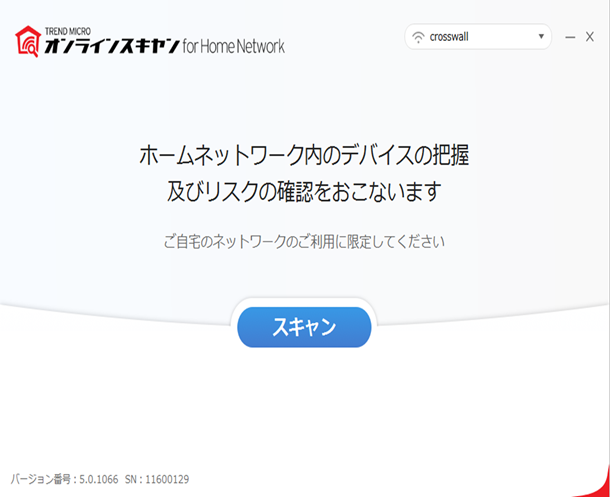
Task: Click the 及びリスクの確認をおこないます heading line
Action: (x=304, y=191)
